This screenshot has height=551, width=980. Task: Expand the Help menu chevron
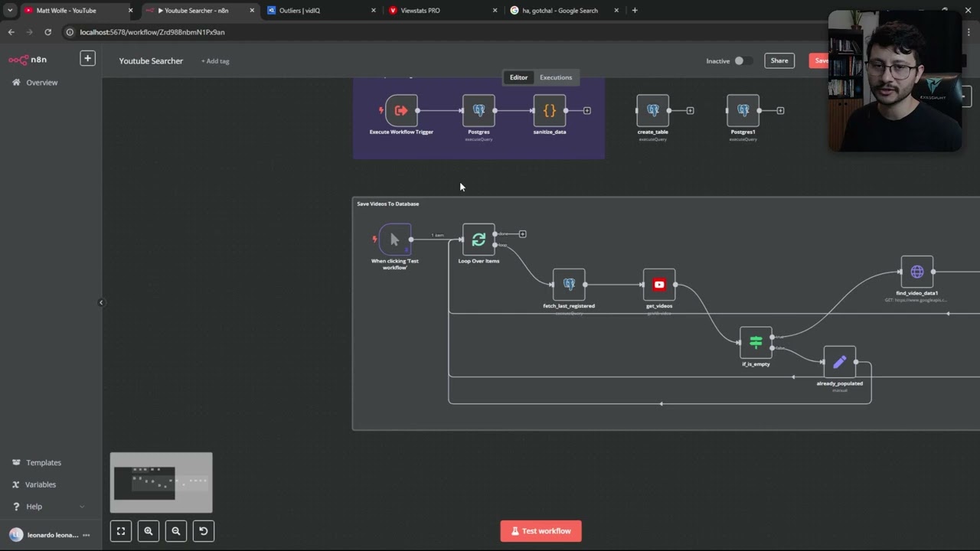[82, 507]
